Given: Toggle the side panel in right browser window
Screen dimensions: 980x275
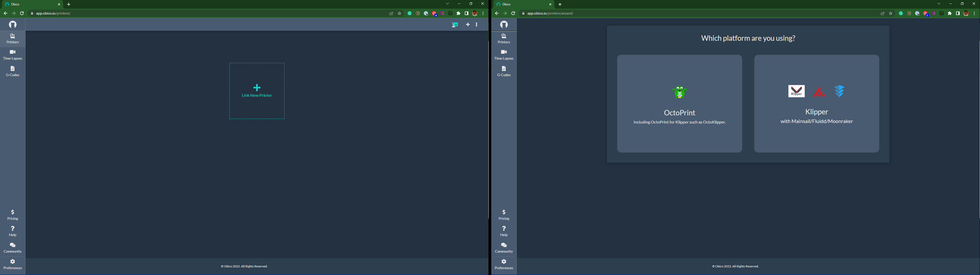Looking at the screenshot, I should 958,13.
